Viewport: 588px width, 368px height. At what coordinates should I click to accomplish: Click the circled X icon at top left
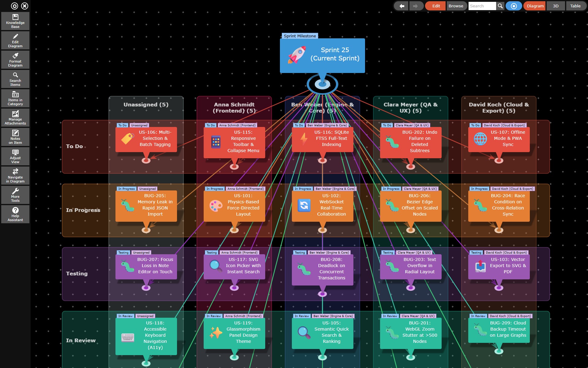click(25, 6)
